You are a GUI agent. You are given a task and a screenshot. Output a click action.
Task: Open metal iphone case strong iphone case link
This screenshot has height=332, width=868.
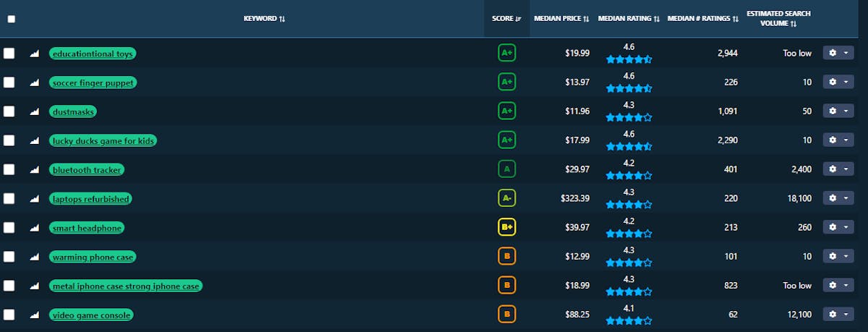pos(126,286)
